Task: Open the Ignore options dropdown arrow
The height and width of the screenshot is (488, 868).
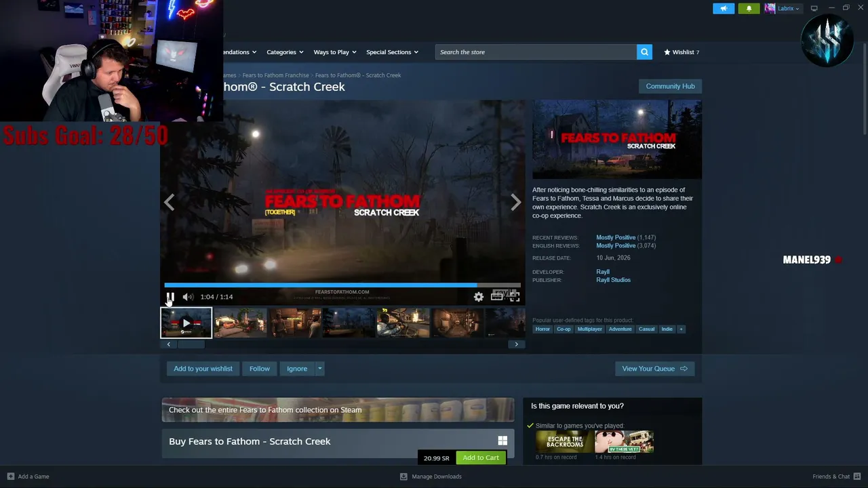Action: 319,369
